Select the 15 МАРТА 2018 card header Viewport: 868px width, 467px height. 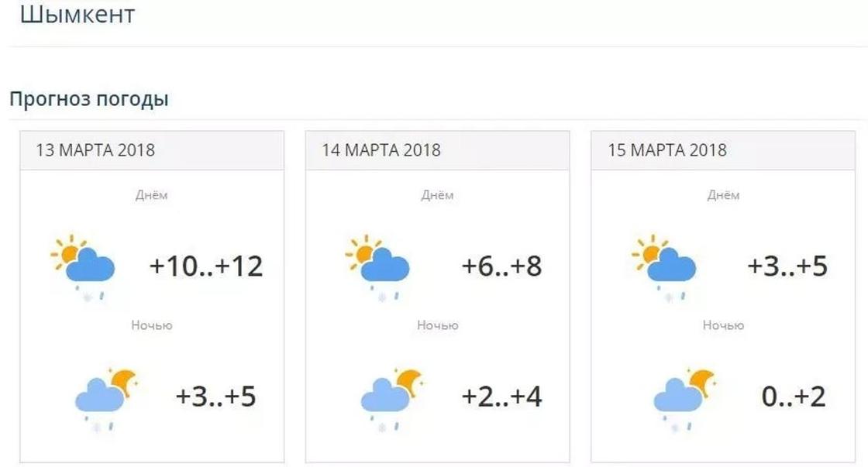tap(723, 150)
